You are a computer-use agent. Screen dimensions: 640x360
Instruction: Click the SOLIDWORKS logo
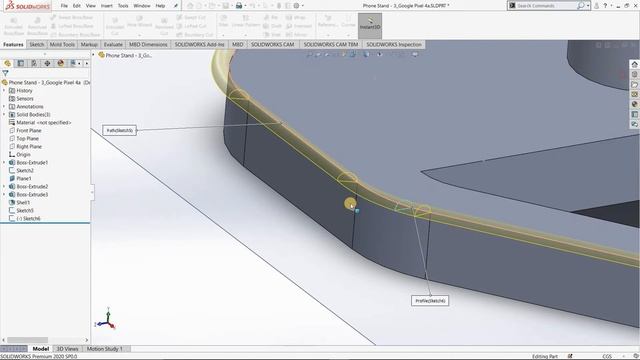pos(28,6)
